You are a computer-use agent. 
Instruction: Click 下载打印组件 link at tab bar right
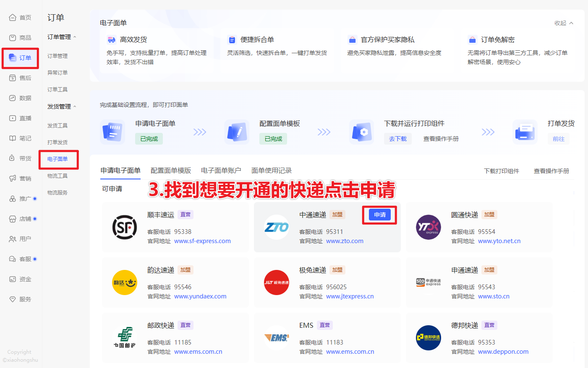502,171
